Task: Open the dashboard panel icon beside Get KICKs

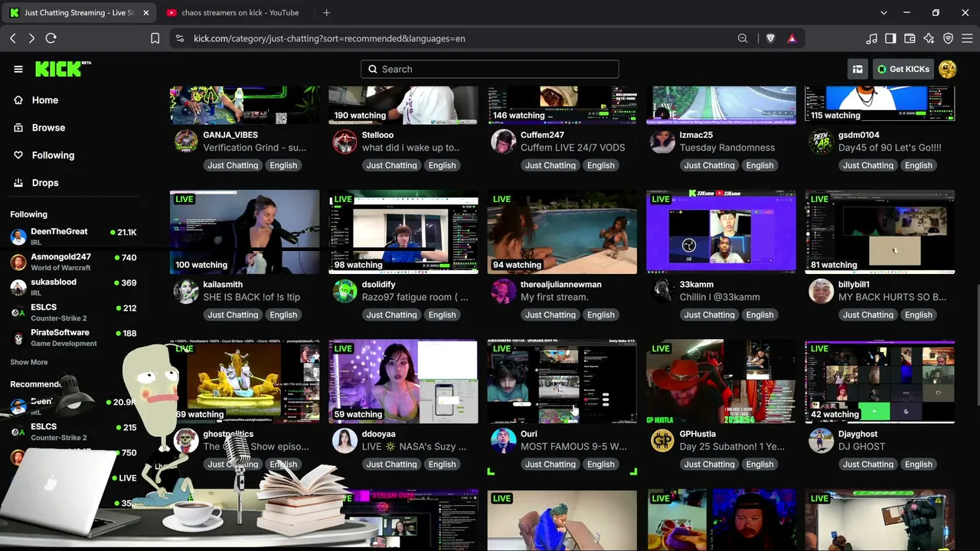Action: (857, 69)
